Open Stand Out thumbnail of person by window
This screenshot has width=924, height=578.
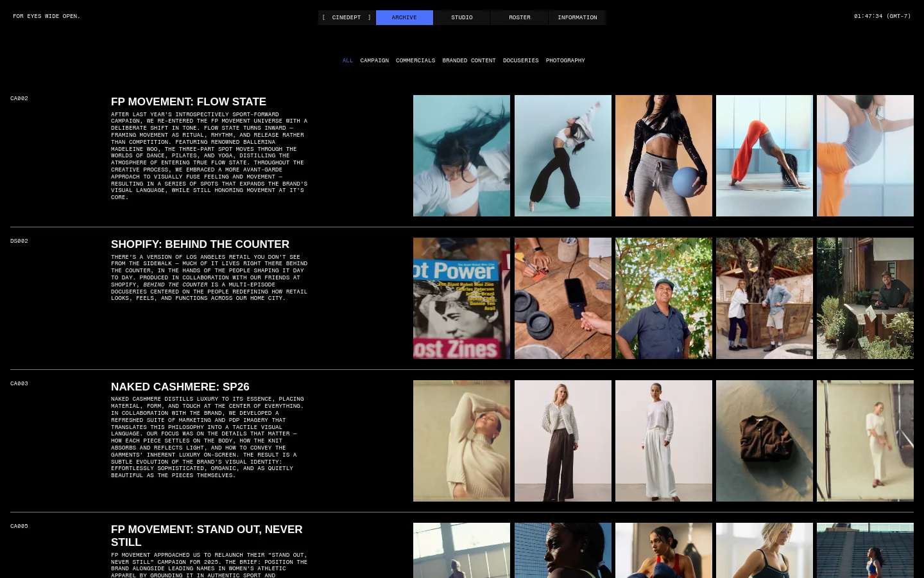(x=461, y=550)
